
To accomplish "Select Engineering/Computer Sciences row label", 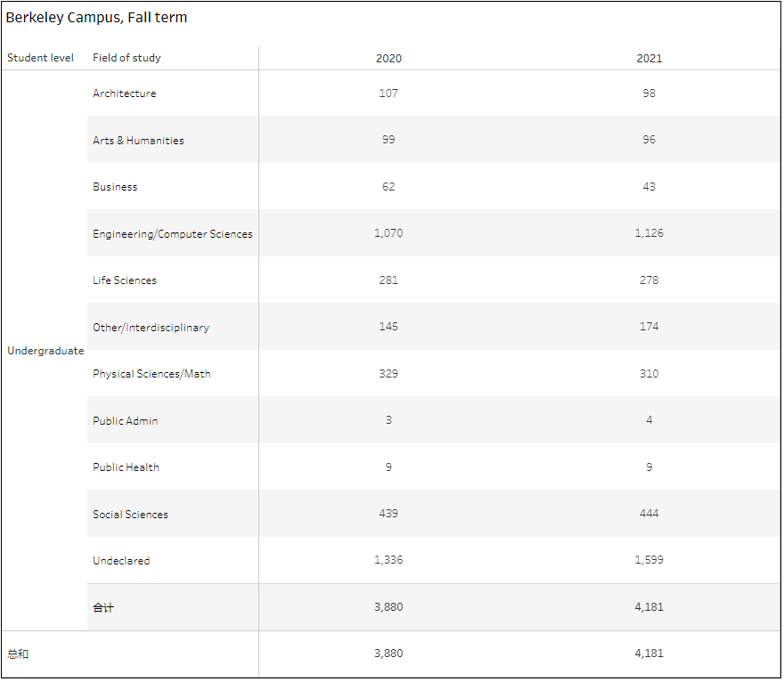I will pyautogui.click(x=173, y=234).
